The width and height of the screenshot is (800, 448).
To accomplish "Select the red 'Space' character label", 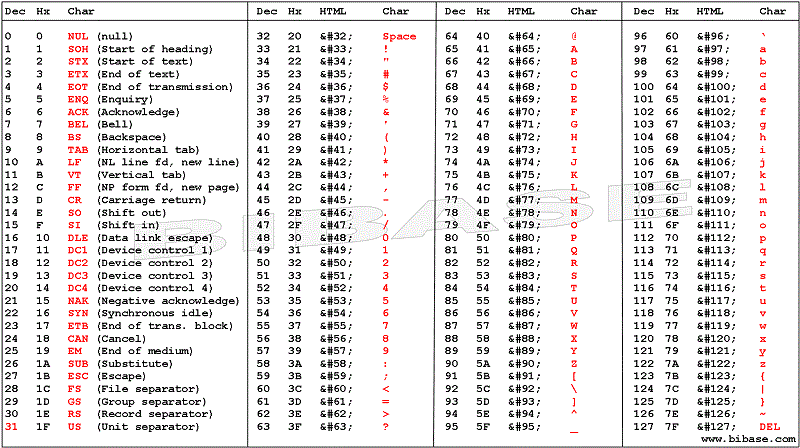I will (399, 35).
